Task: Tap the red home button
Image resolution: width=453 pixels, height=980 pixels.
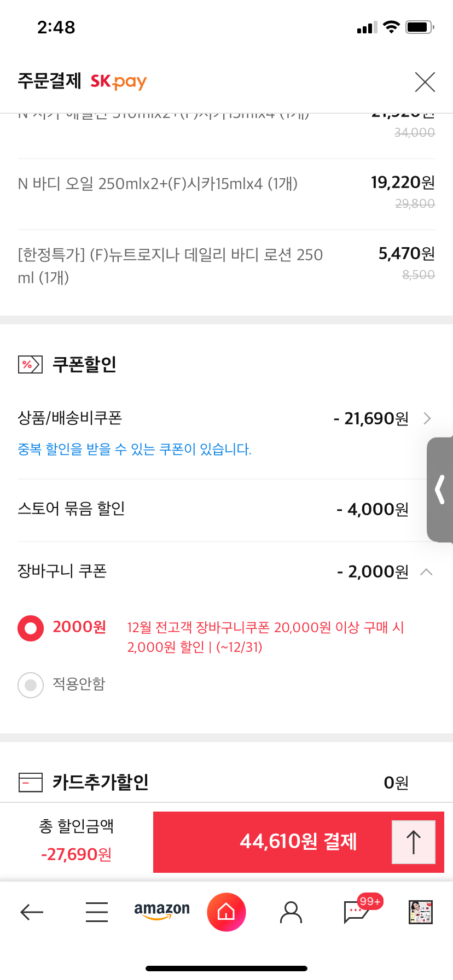Action: [x=226, y=912]
